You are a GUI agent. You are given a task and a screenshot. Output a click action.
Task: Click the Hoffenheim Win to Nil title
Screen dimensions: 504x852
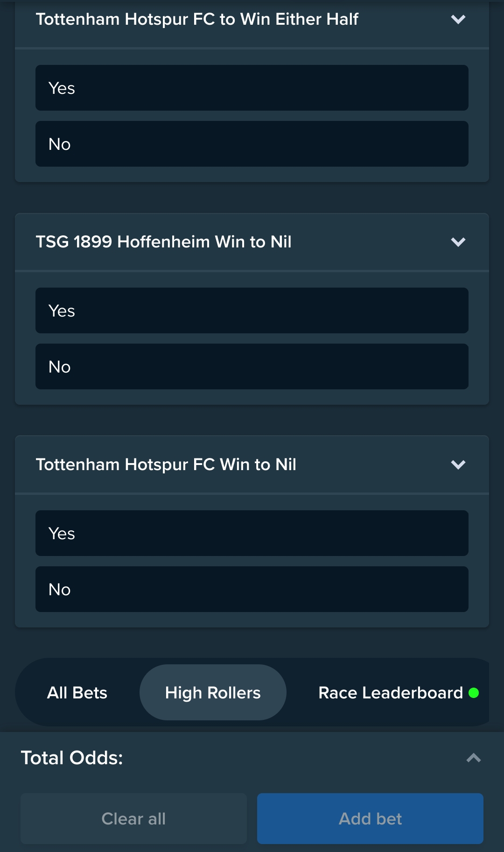click(x=163, y=242)
